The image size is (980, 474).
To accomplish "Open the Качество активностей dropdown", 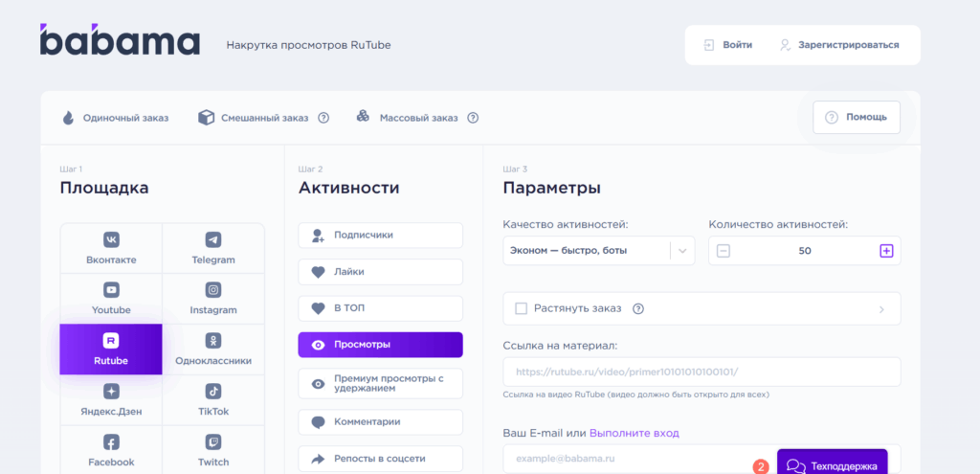I will click(x=599, y=251).
